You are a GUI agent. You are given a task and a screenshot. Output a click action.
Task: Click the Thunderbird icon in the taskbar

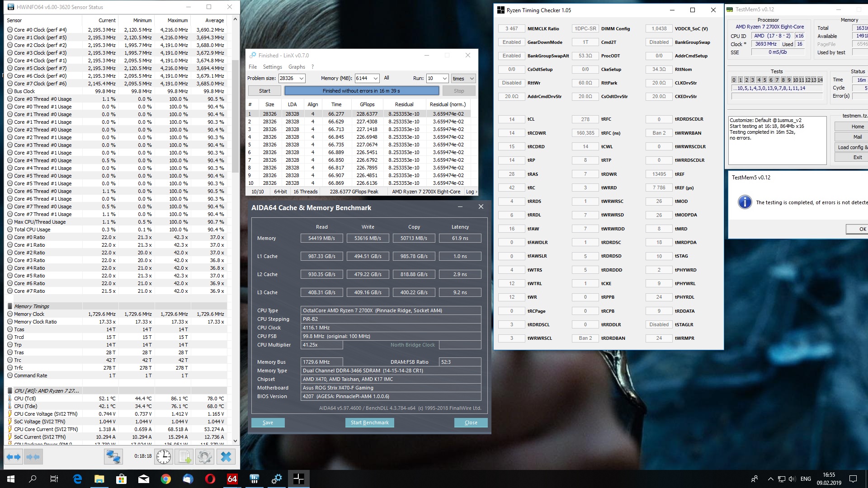[188, 479]
